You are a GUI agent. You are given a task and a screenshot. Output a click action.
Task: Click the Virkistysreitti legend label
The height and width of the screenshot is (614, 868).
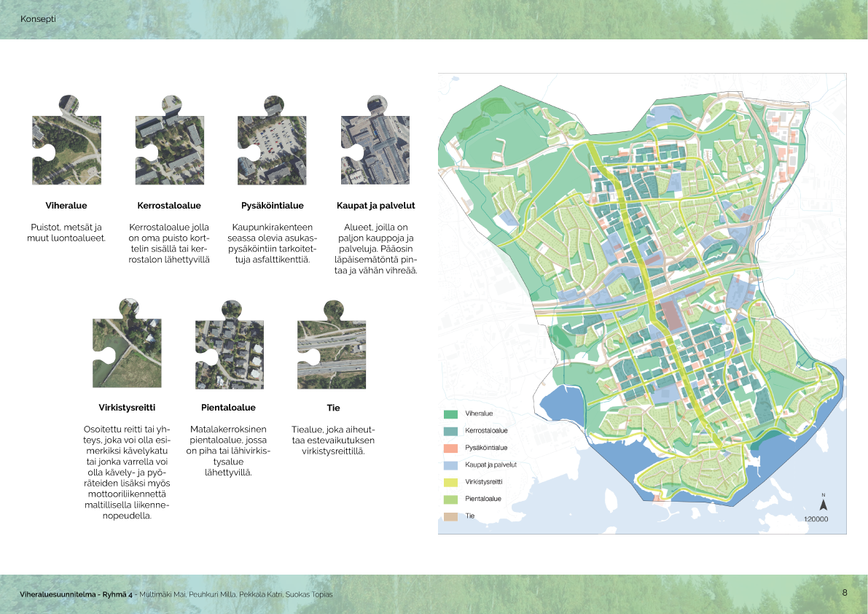point(484,483)
